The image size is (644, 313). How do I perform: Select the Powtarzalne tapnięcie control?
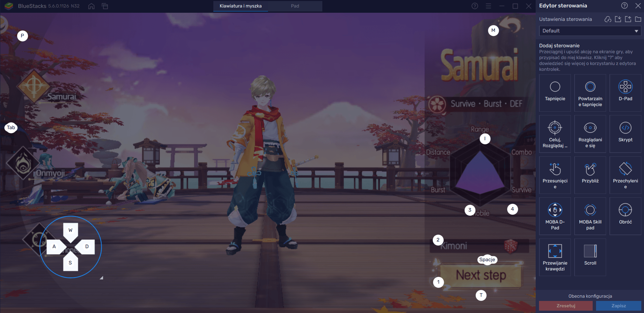(x=590, y=93)
